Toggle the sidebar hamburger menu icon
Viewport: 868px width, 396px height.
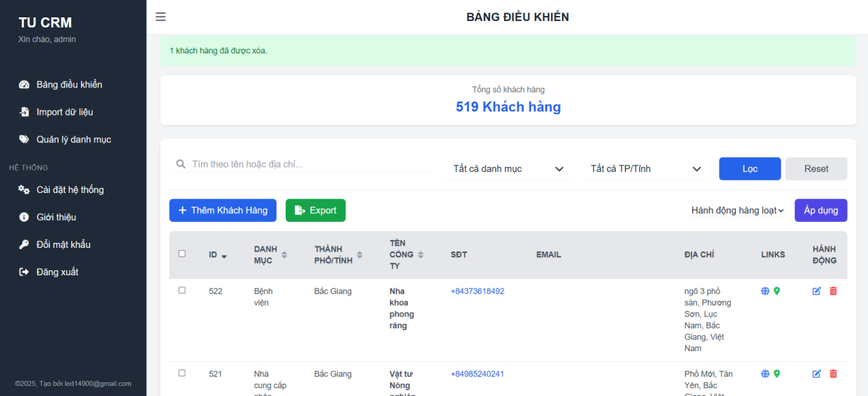click(161, 17)
